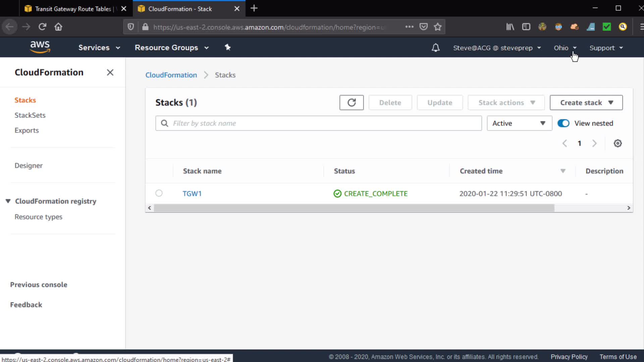Click the AWS logo home icon
644x362 pixels.
tap(40, 47)
